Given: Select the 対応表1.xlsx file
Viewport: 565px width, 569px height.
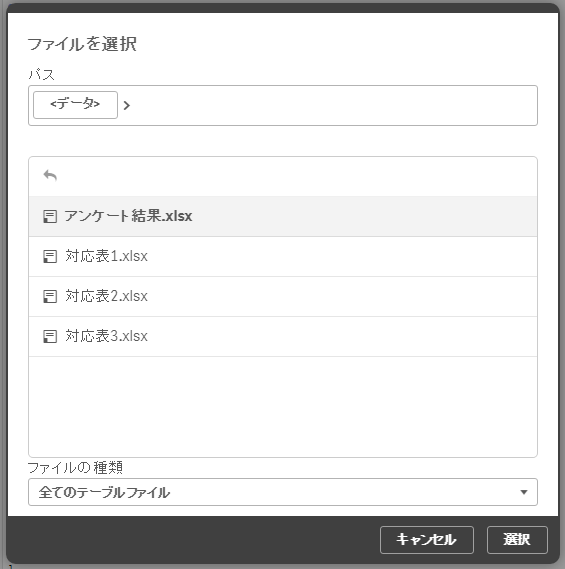Looking at the screenshot, I should click(x=106, y=256).
